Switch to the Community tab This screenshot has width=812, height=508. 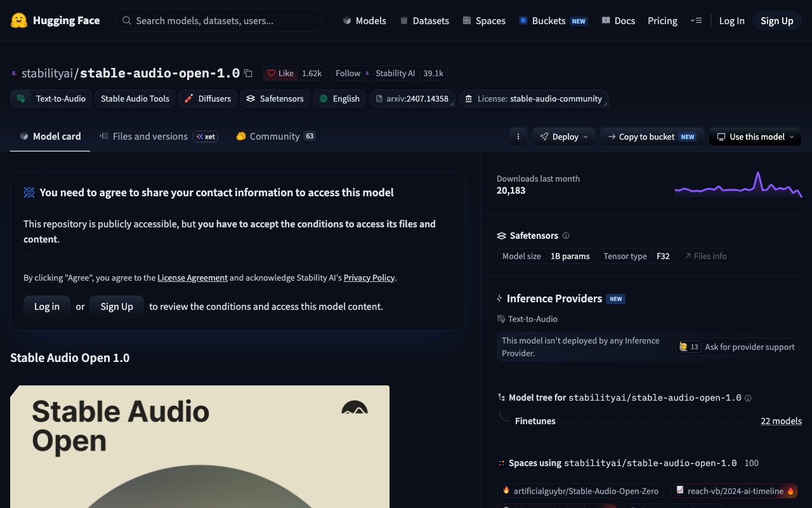point(275,136)
